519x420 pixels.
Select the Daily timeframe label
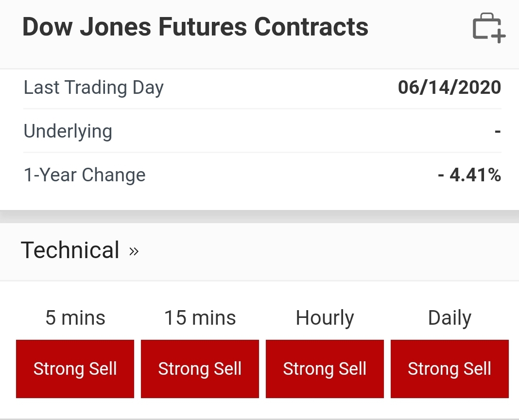(x=450, y=318)
